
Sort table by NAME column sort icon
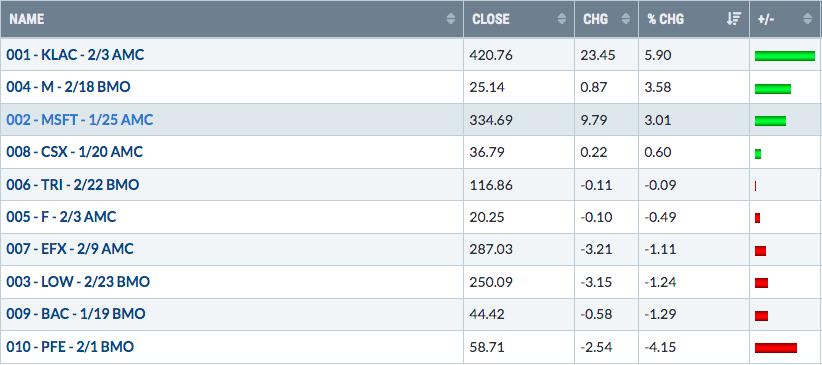coord(450,19)
